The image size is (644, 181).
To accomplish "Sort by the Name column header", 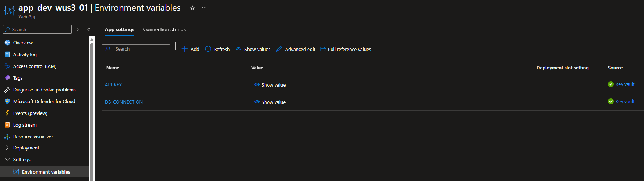I will pos(113,68).
